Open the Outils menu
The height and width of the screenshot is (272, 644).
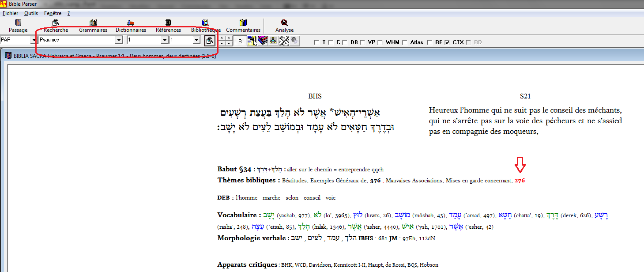(31, 13)
